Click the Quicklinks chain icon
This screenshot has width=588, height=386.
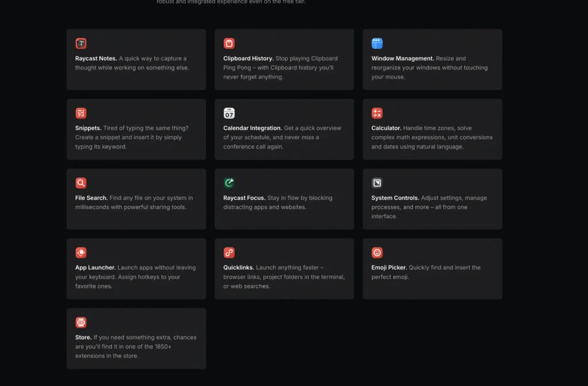tap(229, 253)
